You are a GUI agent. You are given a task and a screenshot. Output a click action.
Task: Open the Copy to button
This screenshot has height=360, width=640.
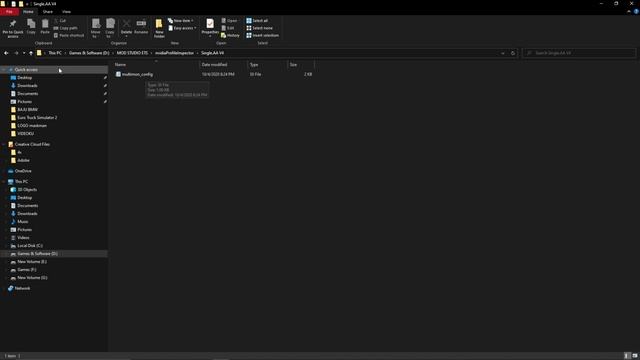(x=110, y=28)
